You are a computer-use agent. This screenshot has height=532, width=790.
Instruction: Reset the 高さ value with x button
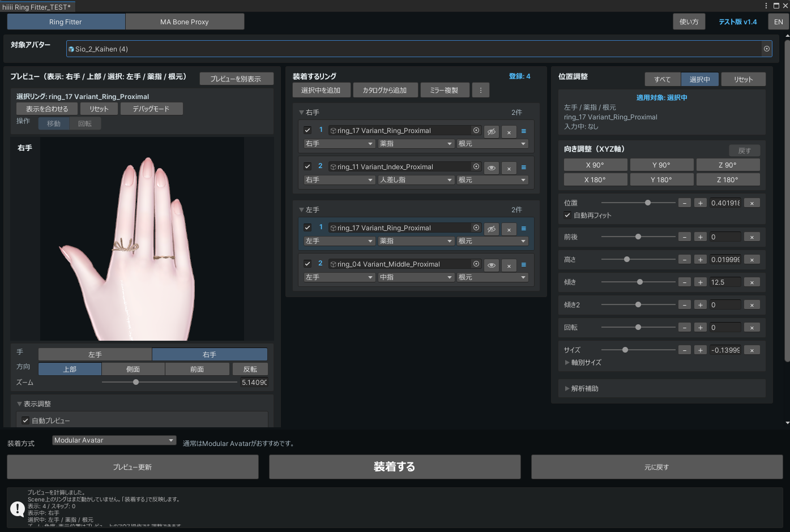coord(752,260)
